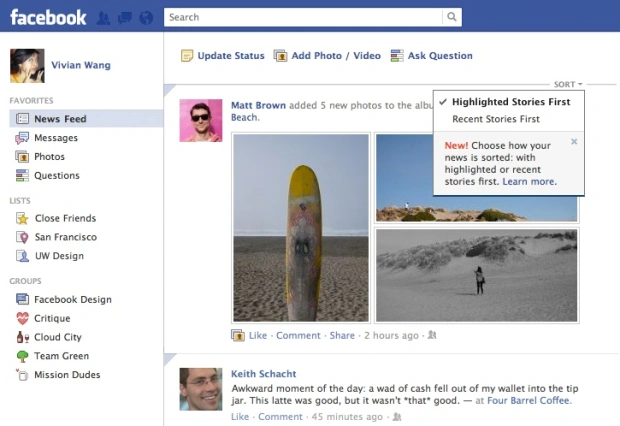The height and width of the screenshot is (426, 620).
Task: Open Keith Schacht's profile name
Action: point(263,374)
